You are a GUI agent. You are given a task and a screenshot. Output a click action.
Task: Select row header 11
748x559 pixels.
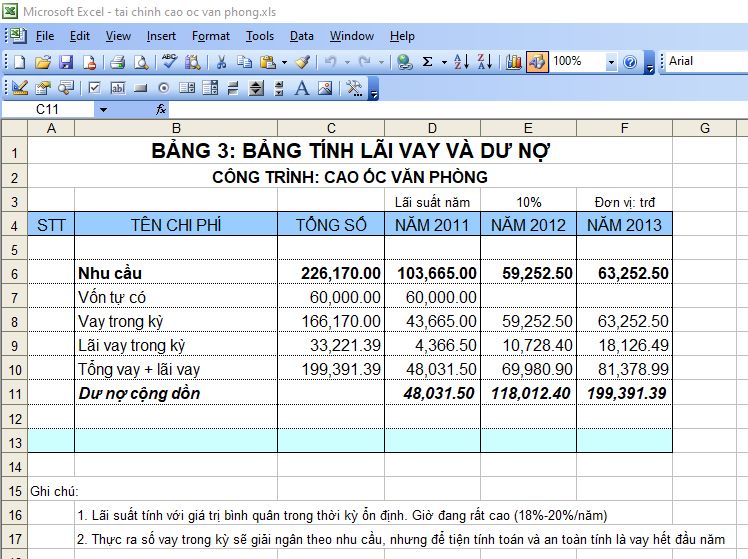13,393
